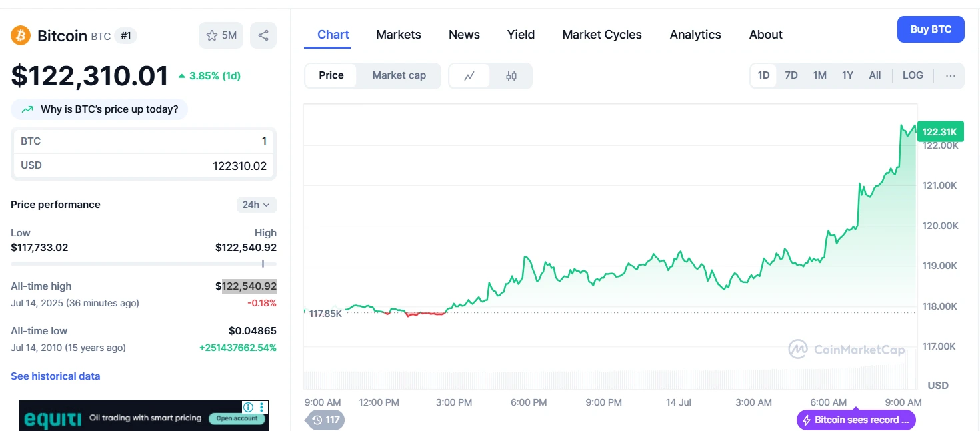Screen dimensions: 980x431
Task: Toggle Price view on chart
Action: 331,75
